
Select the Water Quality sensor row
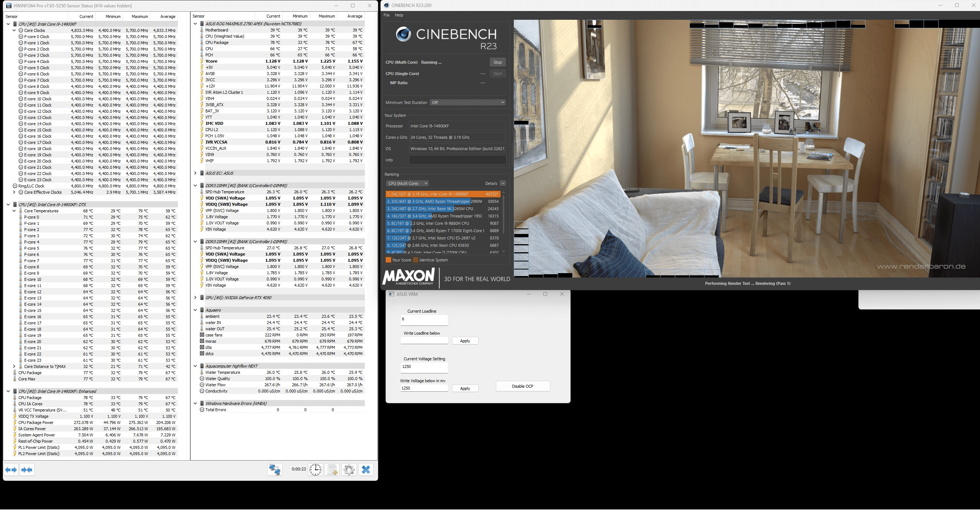[x=281, y=379]
